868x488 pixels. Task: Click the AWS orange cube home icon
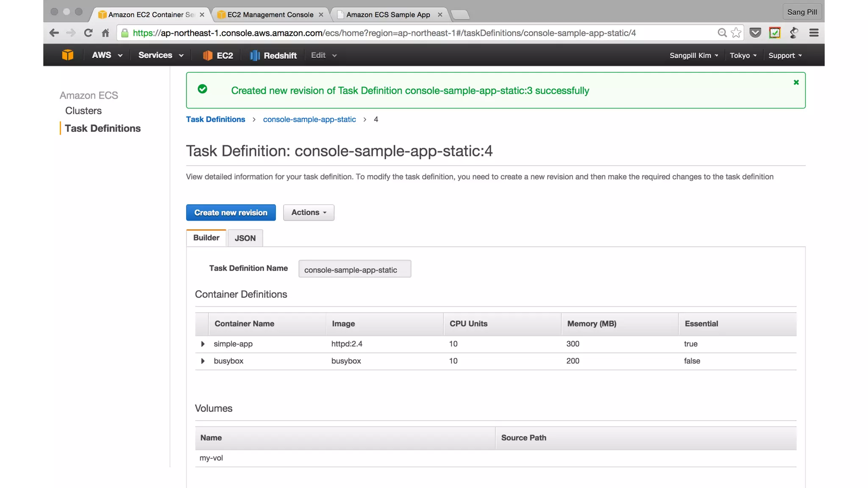coord(67,55)
